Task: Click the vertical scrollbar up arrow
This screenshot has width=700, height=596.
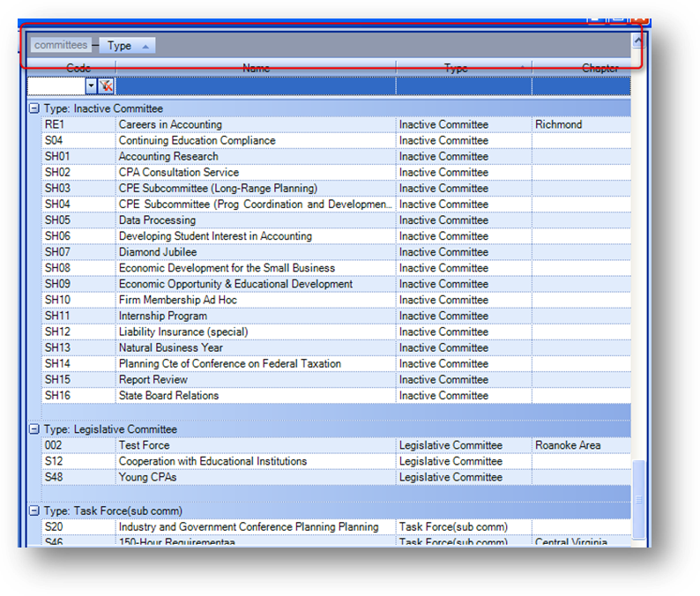Action: point(638,41)
